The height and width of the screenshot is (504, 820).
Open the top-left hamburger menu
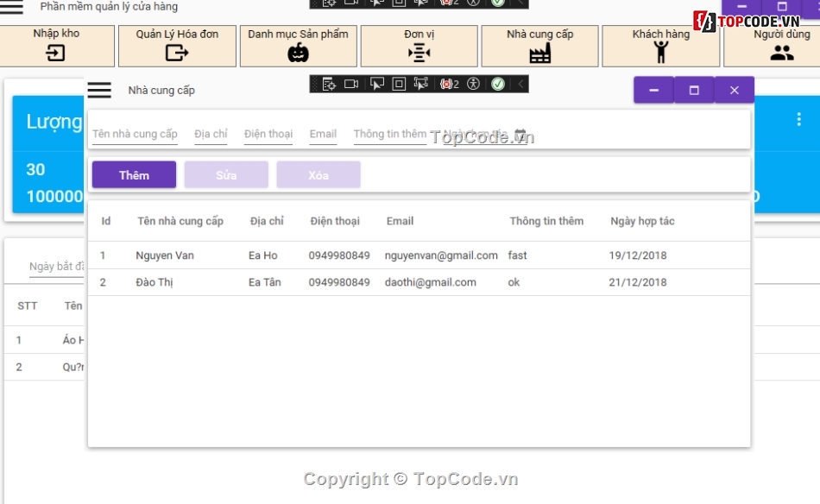click(x=12, y=5)
